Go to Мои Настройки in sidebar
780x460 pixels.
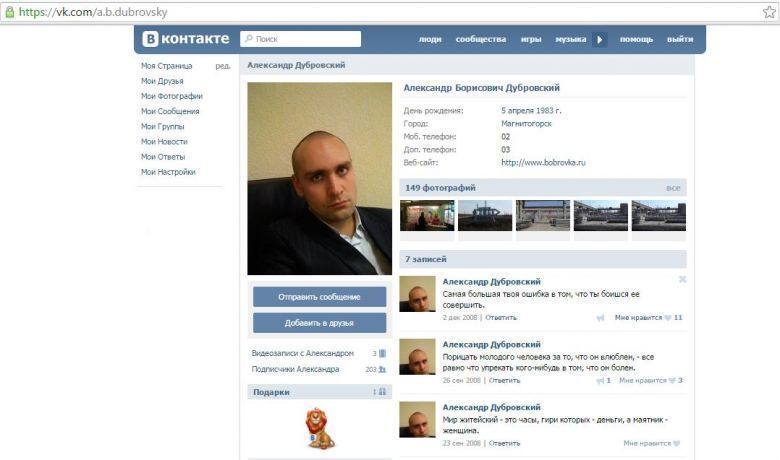pyautogui.click(x=168, y=172)
